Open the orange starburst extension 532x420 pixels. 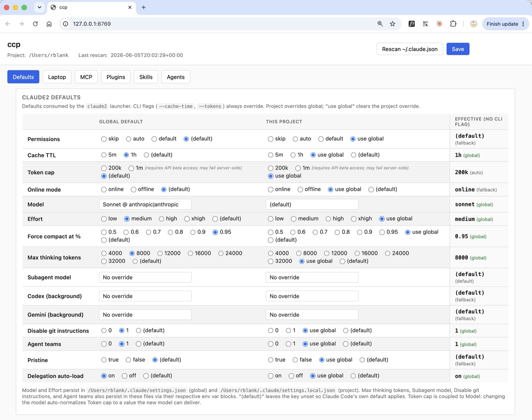tap(439, 24)
